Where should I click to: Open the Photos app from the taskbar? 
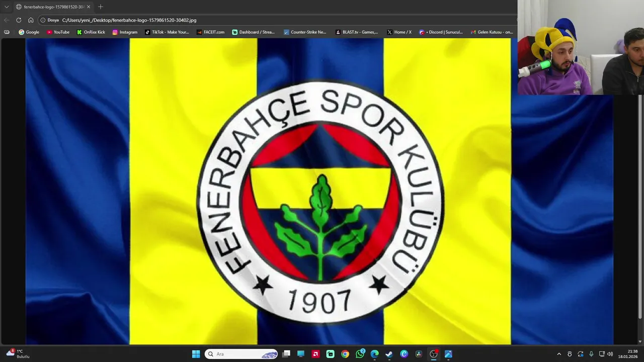tap(448, 354)
